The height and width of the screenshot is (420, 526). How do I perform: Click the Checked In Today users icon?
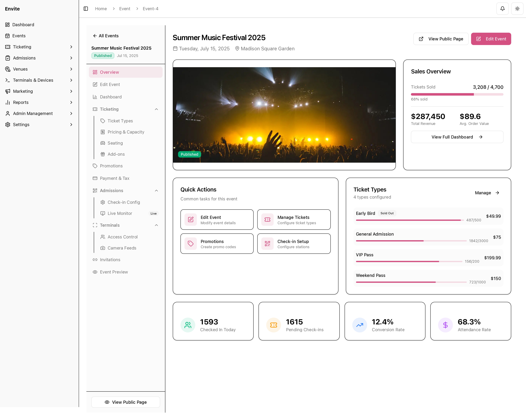(x=188, y=325)
